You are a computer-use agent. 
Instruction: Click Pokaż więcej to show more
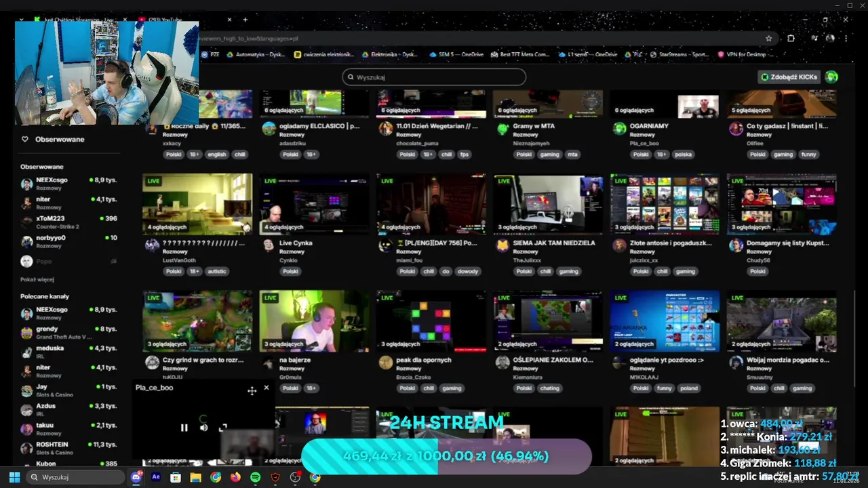tap(37, 279)
